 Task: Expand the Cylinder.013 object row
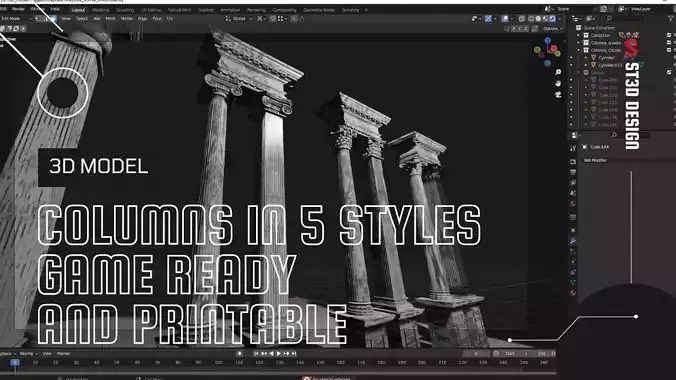[x=586, y=65]
